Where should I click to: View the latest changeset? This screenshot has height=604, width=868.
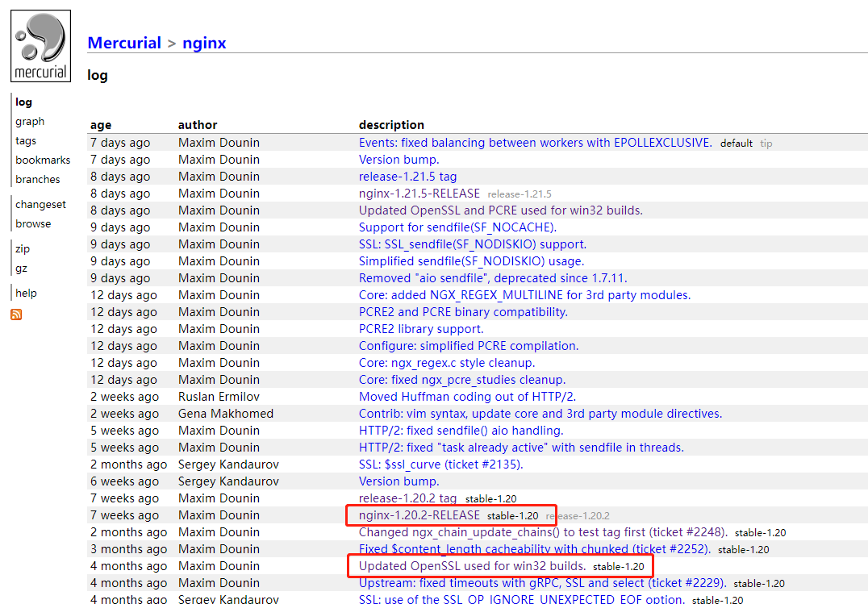[40, 204]
